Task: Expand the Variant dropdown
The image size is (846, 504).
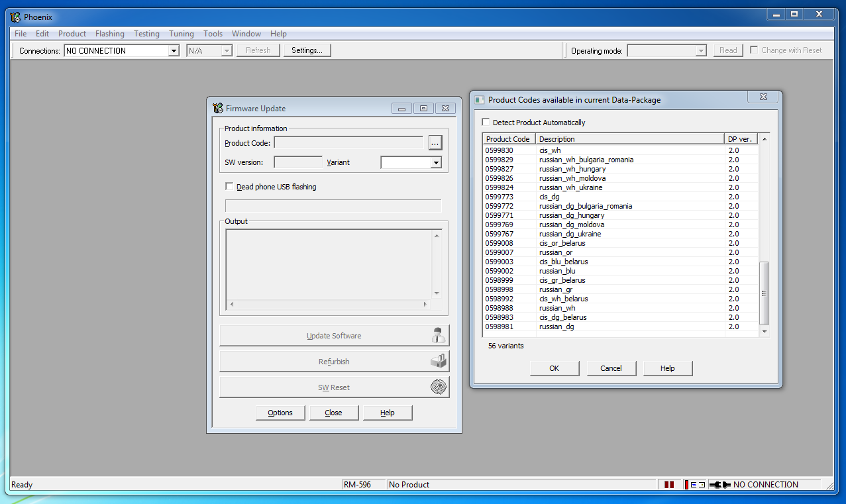Action: coord(435,163)
